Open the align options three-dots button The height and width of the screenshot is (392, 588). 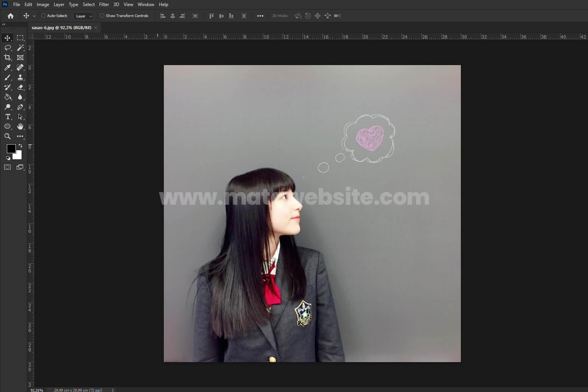pyautogui.click(x=260, y=16)
